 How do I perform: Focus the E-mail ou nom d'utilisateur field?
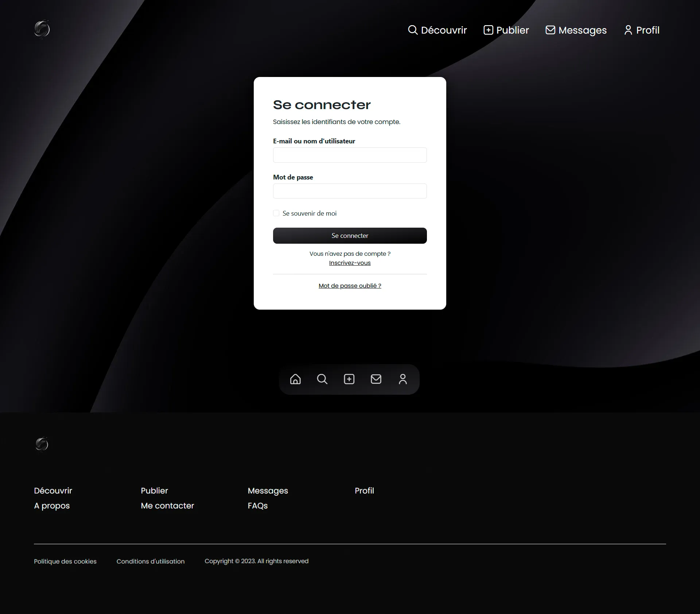coord(350,155)
